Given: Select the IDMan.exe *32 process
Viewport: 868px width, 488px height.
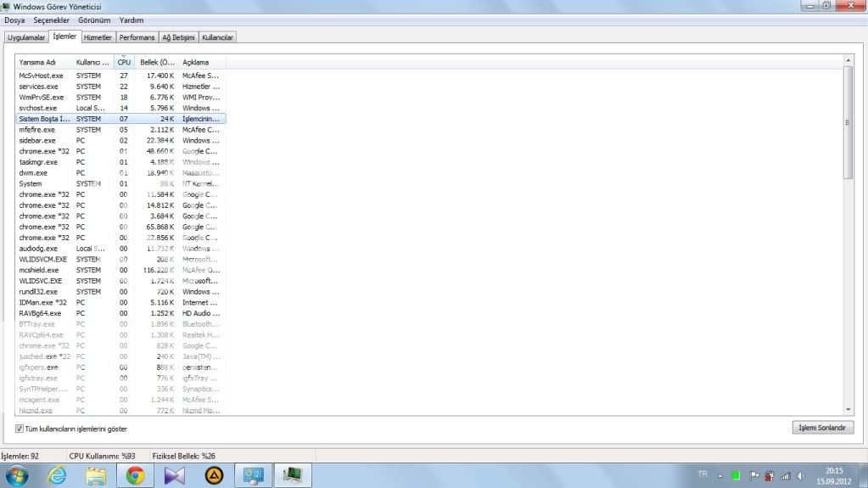Looking at the screenshot, I should pos(120,302).
